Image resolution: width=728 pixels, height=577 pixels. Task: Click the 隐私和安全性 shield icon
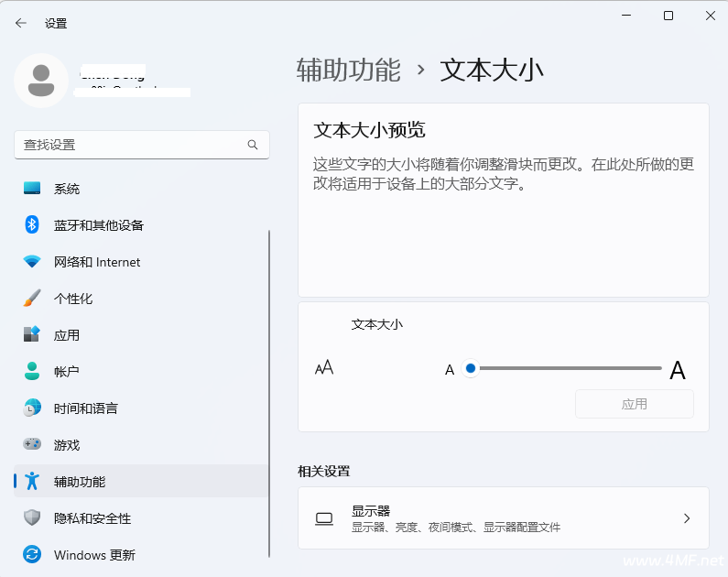click(x=32, y=518)
